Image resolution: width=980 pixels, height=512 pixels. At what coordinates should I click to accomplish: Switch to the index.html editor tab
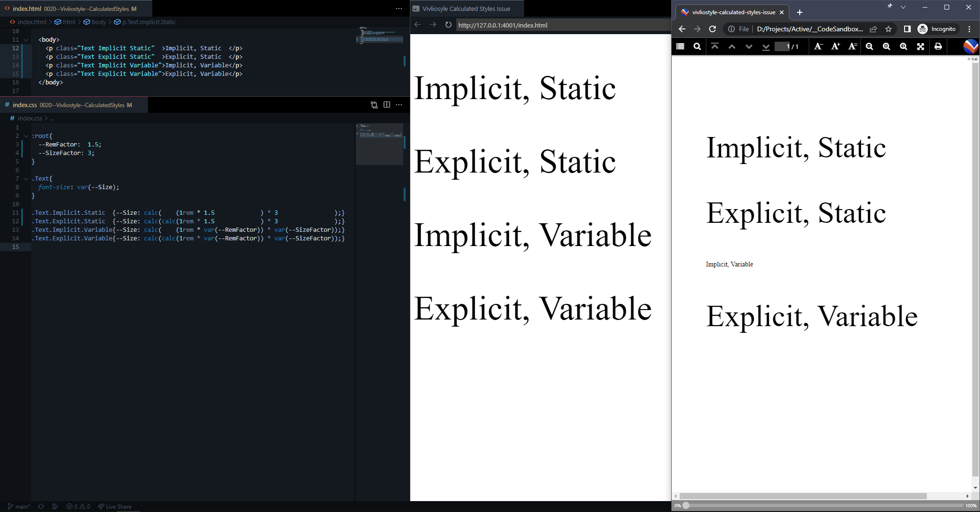(28, 9)
